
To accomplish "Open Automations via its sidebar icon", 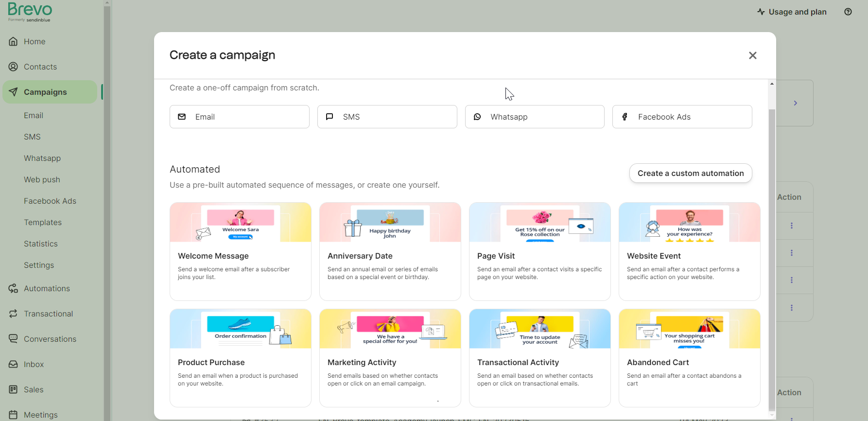I will click(x=13, y=289).
